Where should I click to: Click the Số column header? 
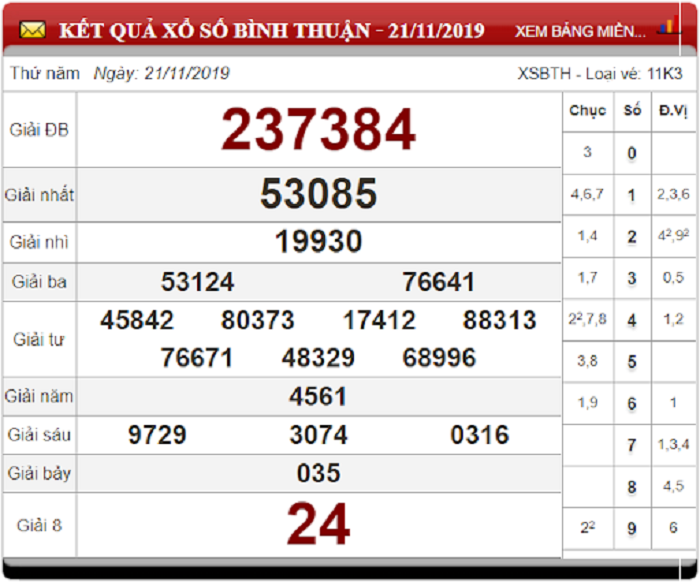point(632,110)
